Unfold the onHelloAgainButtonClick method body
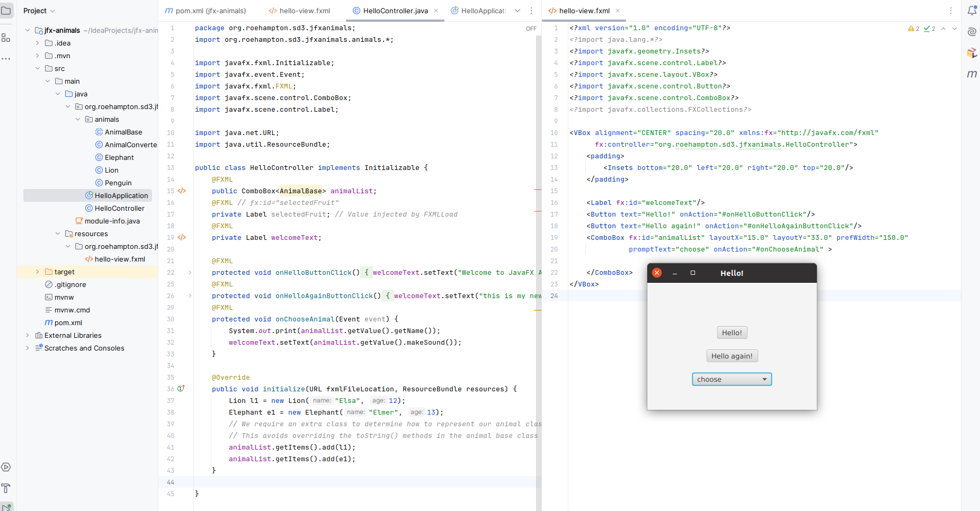This screenshot has height=511, width=980. coord(190,295)
